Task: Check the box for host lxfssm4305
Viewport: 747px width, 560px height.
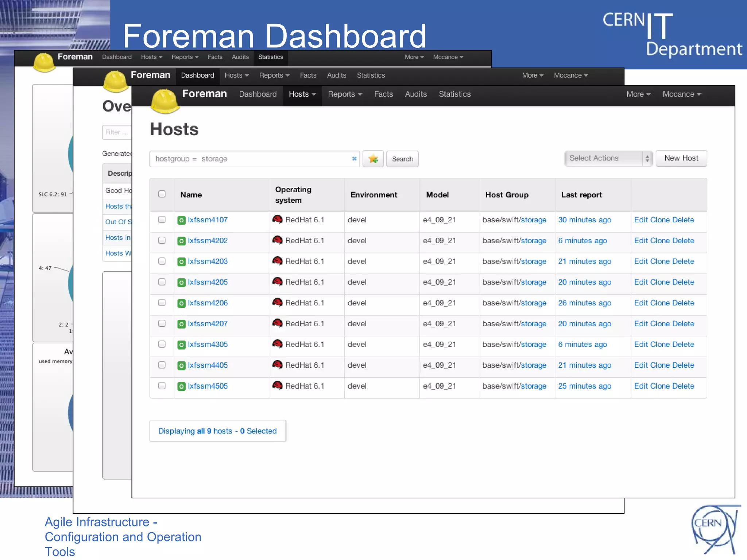Action: coord(162,344)
